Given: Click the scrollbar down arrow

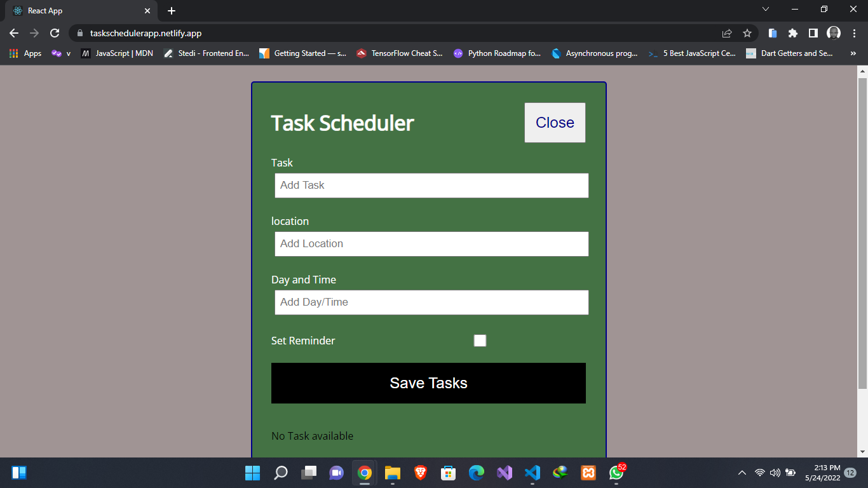Looking at the screenshot, I should (862, 452).
